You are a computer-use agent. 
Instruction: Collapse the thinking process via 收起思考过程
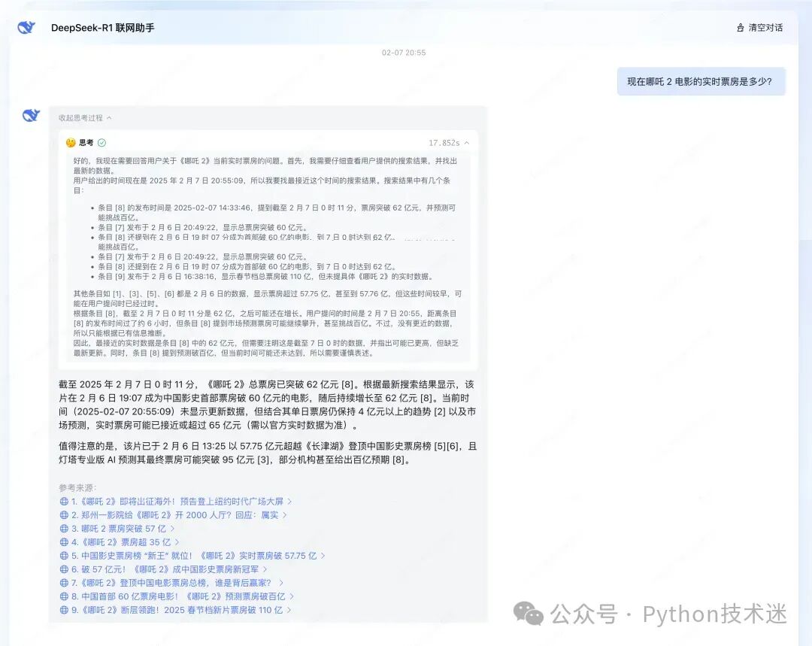pyautogui.click(x=85, y=117)
